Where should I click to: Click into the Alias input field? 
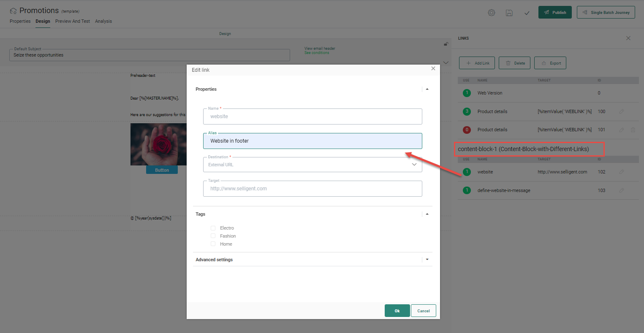tap(312, 141)
